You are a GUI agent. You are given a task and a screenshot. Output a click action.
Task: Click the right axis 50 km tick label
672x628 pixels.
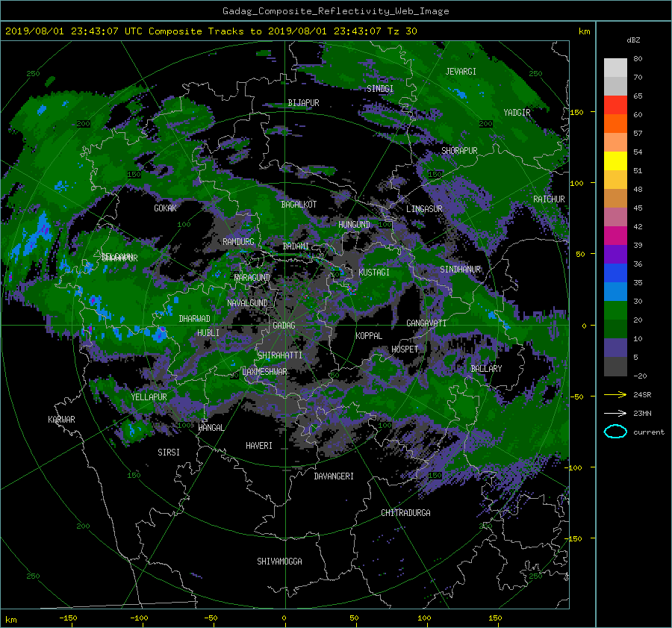click(x=580, y=254)
